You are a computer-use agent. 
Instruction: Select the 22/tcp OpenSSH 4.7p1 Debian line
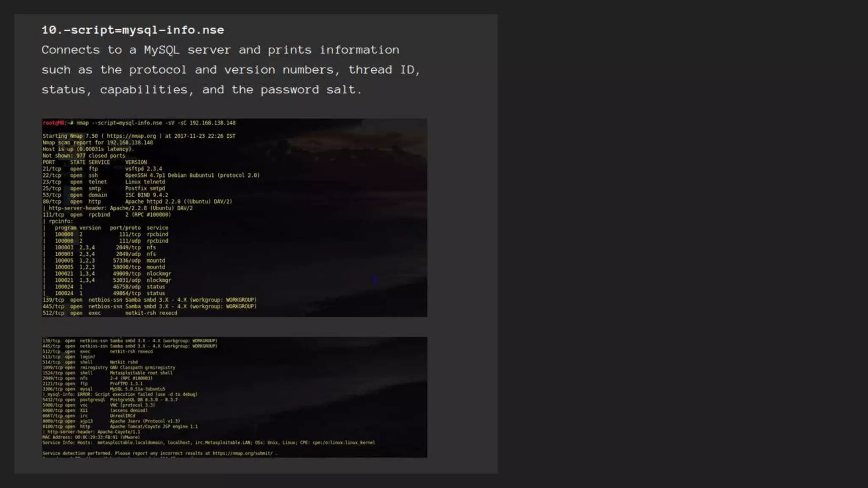pyautogui.click(x=150, y=175)
